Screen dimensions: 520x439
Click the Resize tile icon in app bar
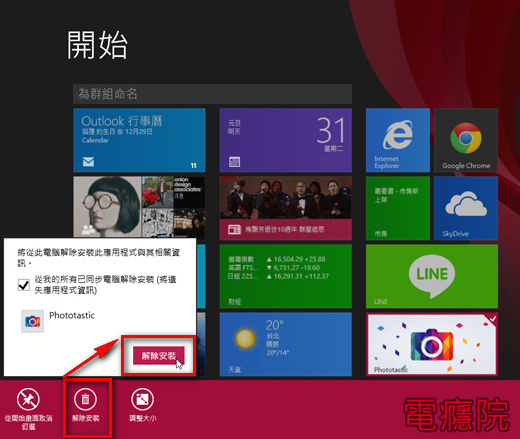[x=143, y=399]
